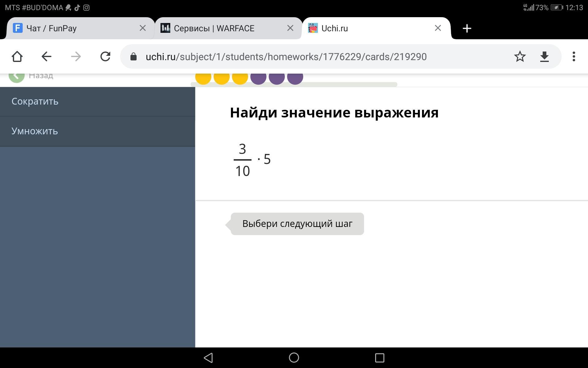Viewport: 588px width, 368px height.
Task: Bookmark page with star icon
Action: click(520, 57)
